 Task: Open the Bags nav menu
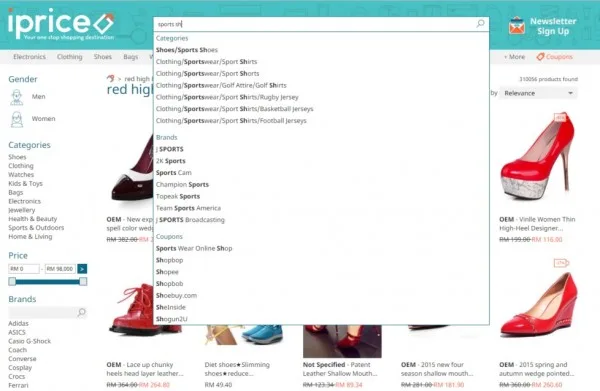[x=130, y=57]
